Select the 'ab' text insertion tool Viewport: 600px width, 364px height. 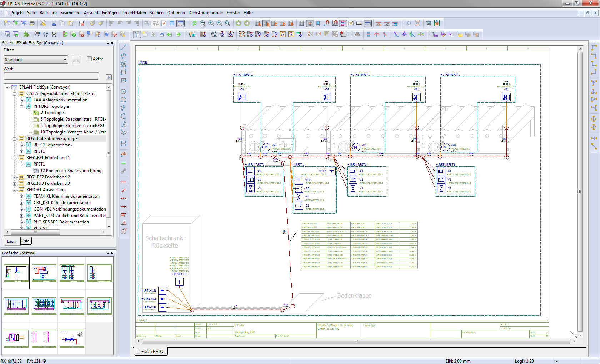(124, 154)
